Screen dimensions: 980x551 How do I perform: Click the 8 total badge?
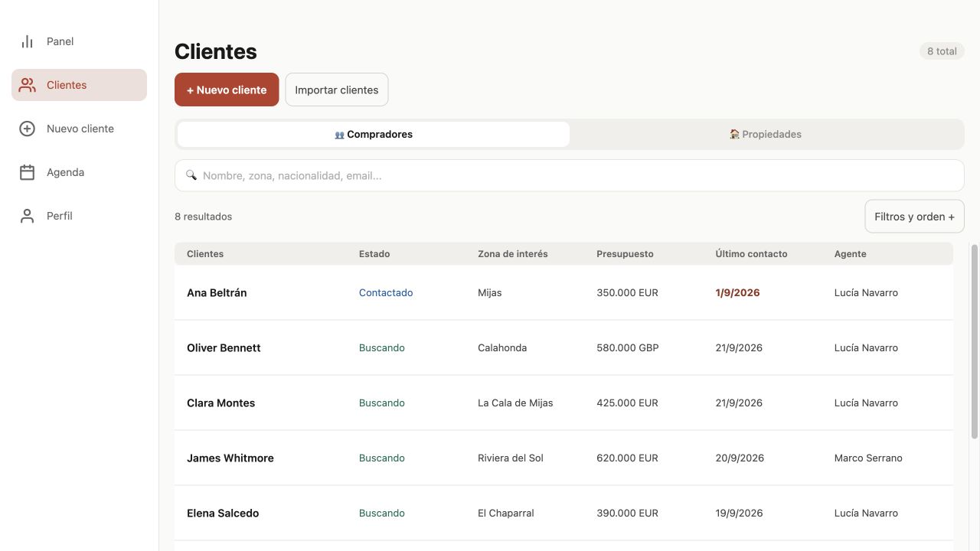[942, 51]
